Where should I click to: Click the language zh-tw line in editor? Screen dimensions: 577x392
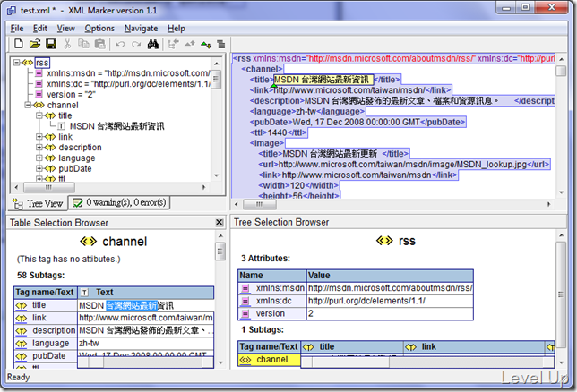[307, 111]
